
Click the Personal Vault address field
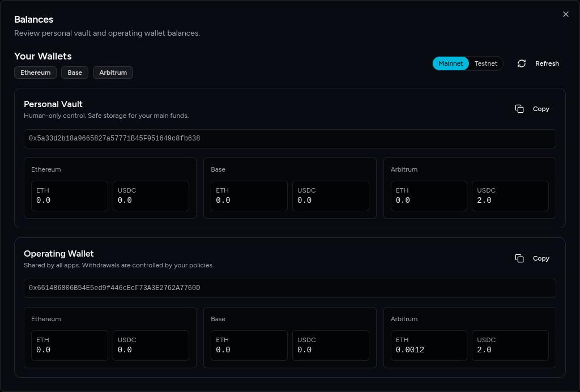click(x=289, y=139)
